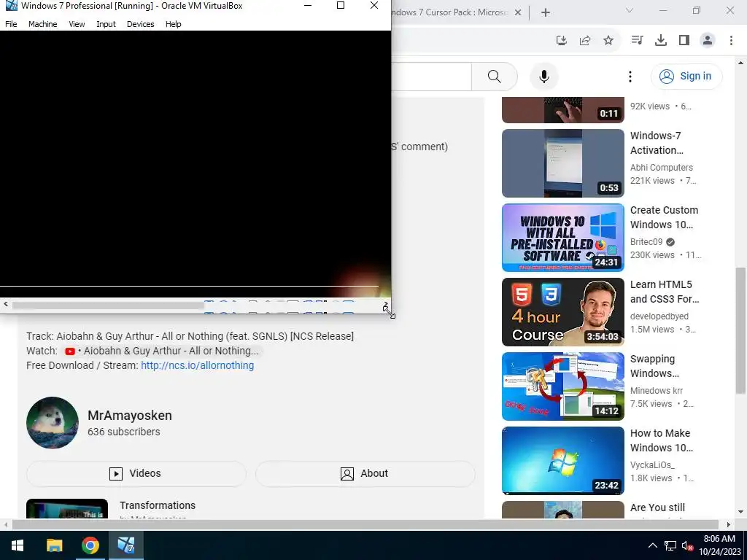The width and height of the screenshot is (747, 560).
Task: Open the Help menu in VirtualBox
Action: (174, 24)
